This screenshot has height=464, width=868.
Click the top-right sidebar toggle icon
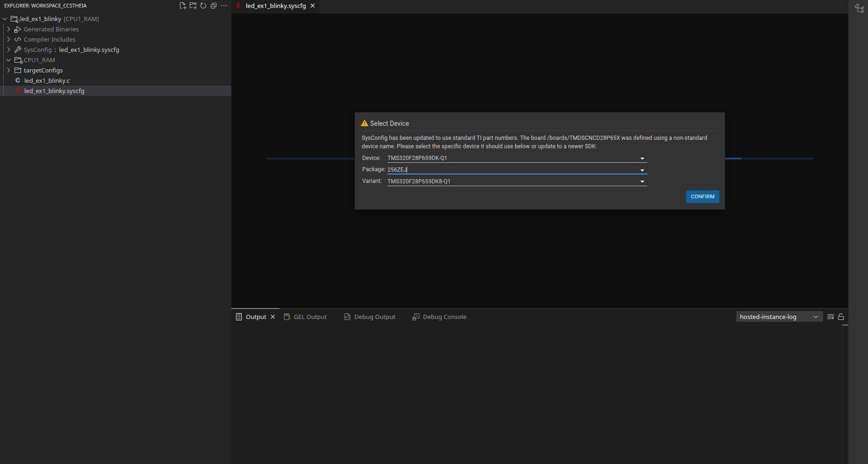pos(859,8)
